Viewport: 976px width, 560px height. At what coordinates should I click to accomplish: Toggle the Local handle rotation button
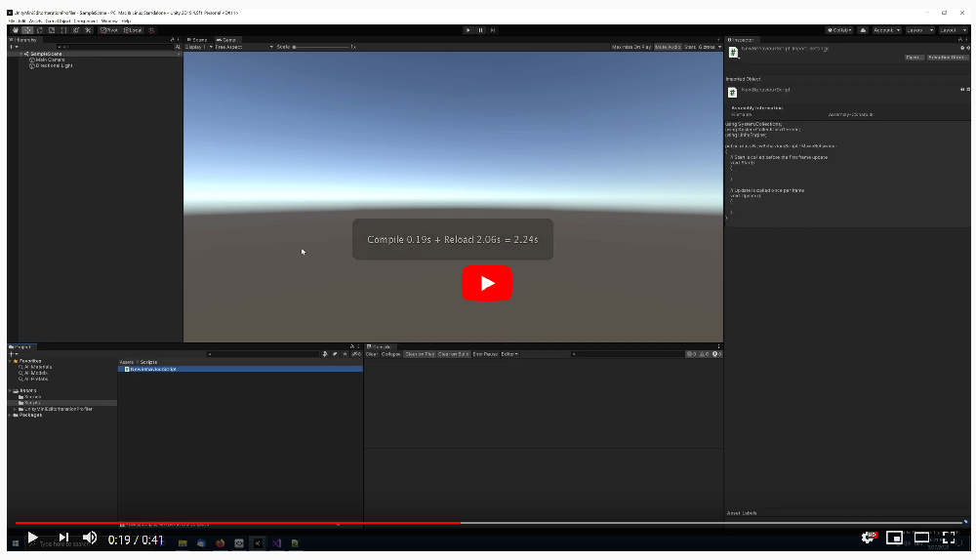pyautogui.click(x=133, y=30)
